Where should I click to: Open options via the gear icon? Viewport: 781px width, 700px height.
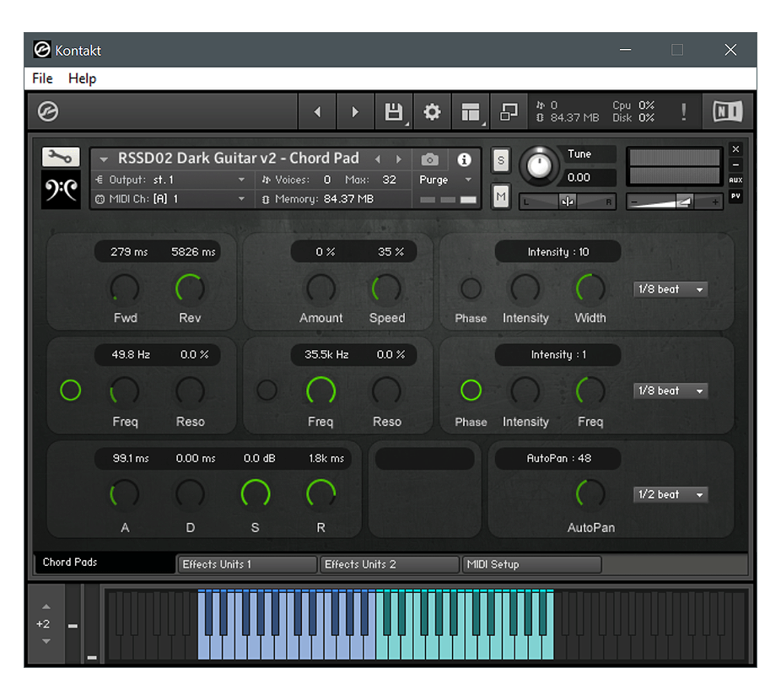point(432,111)
